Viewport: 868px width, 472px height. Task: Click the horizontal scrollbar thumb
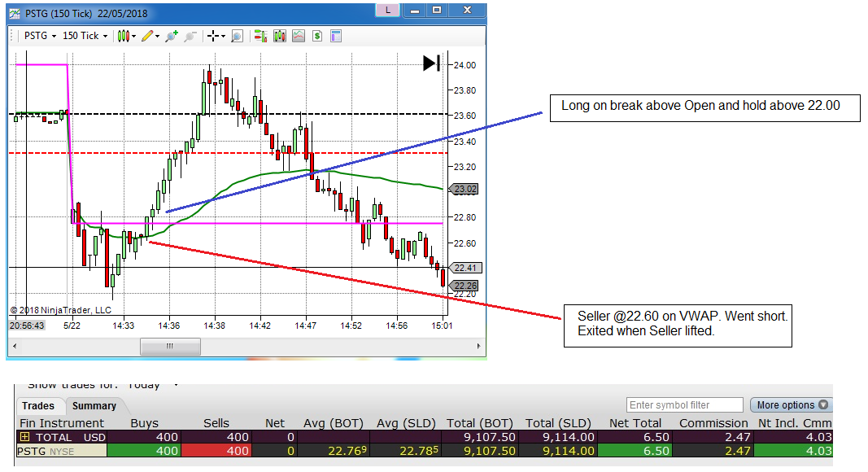(x=170, y=346)
